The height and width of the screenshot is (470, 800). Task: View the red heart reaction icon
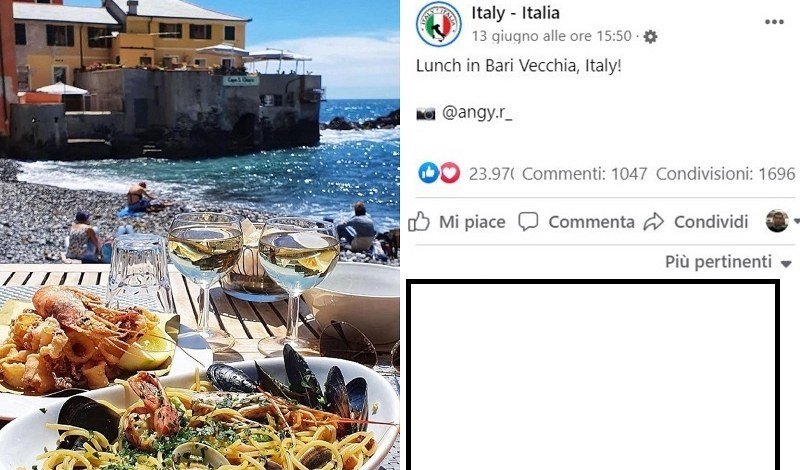coord(449,174)
